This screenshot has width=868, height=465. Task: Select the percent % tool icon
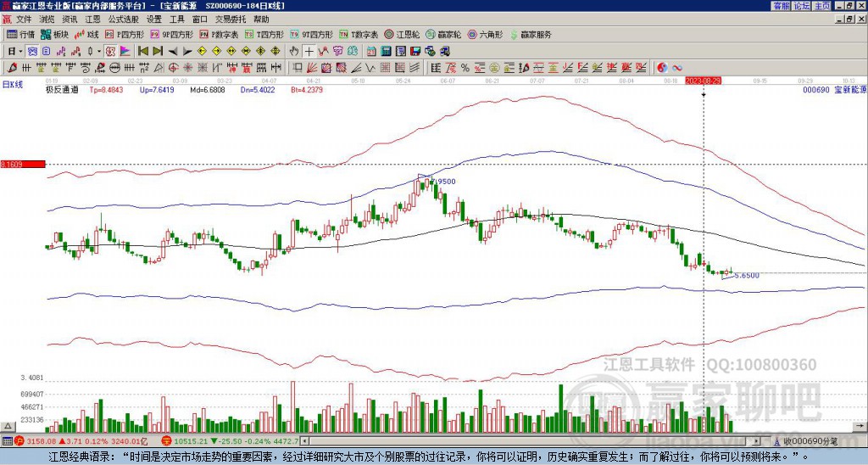465,68
